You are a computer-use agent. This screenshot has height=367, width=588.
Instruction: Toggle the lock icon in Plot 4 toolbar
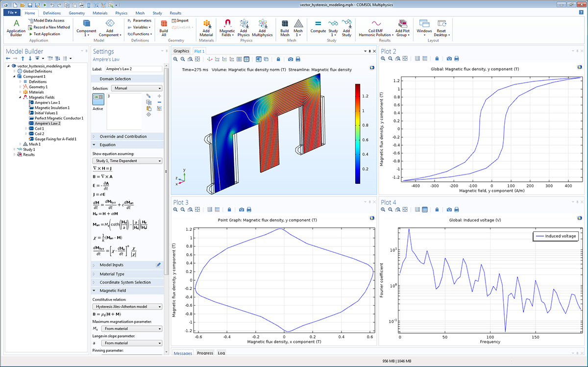(437, 210)
